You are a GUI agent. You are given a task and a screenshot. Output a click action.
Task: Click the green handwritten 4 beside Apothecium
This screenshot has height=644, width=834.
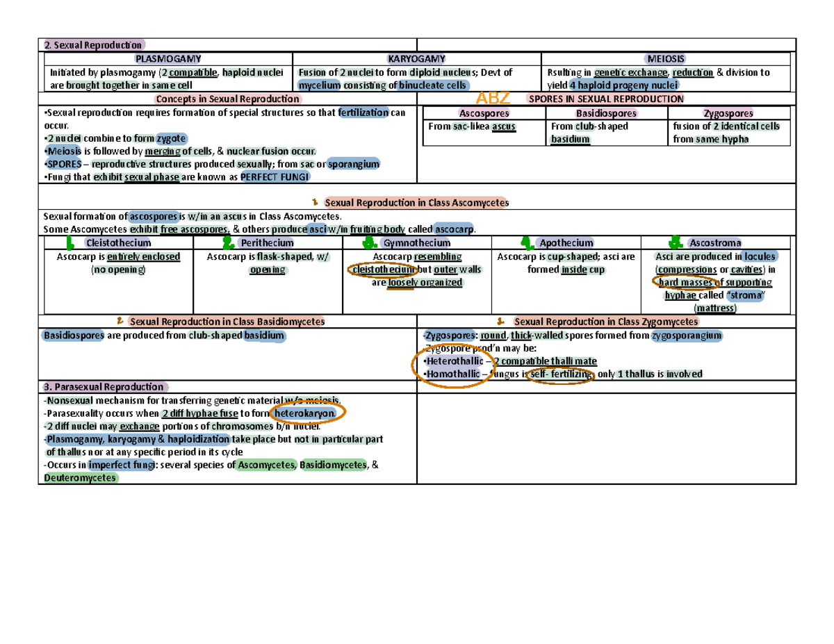pos(528,242)
